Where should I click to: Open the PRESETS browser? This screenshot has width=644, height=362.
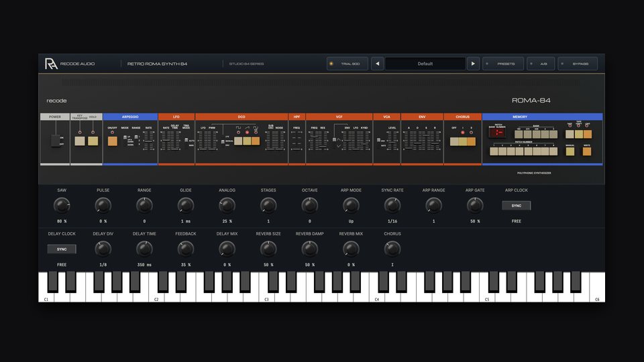click(x=503, y=64)
